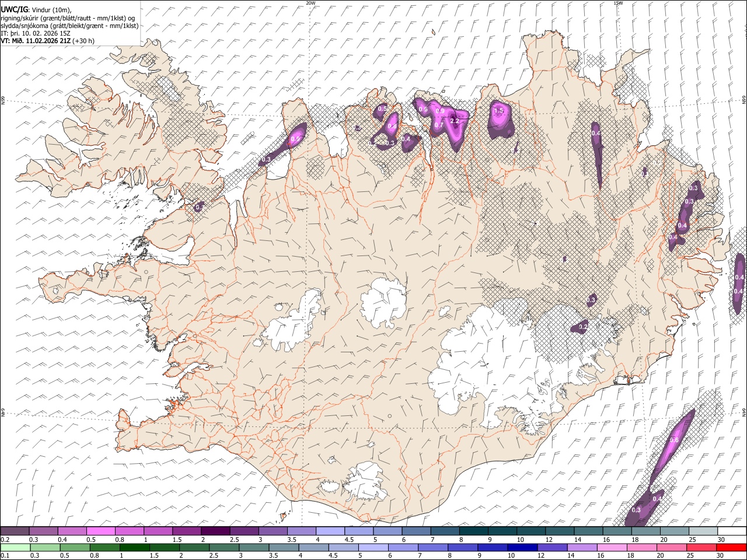The image size is (747, 560).
Task: Select the light lavender 4 swatch in the upper legend
Action: [330, 531]
